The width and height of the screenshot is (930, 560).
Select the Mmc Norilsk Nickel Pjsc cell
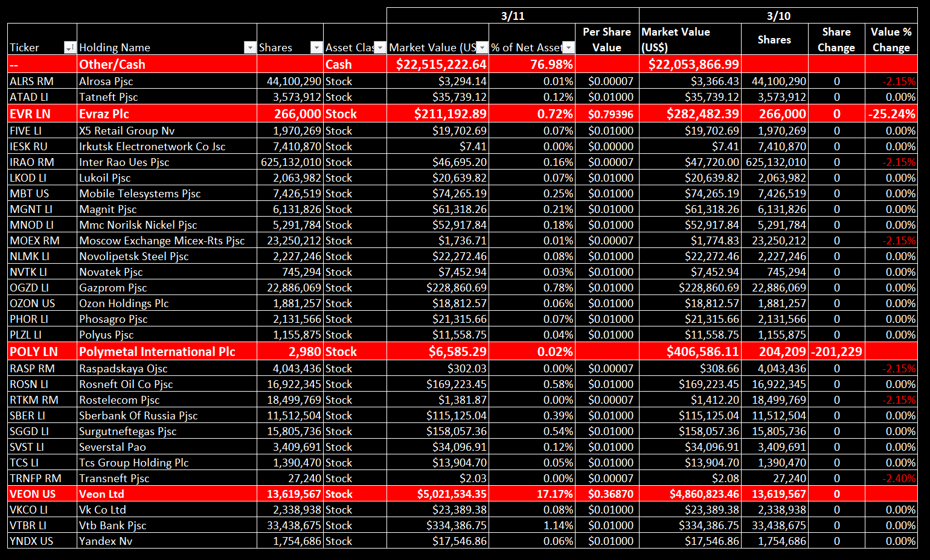(x=167, y=225)
